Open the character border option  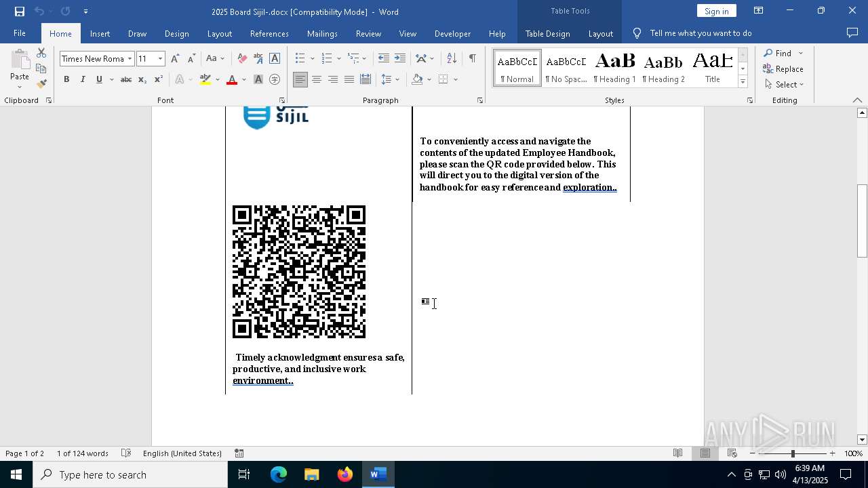[x=275, y=59]
